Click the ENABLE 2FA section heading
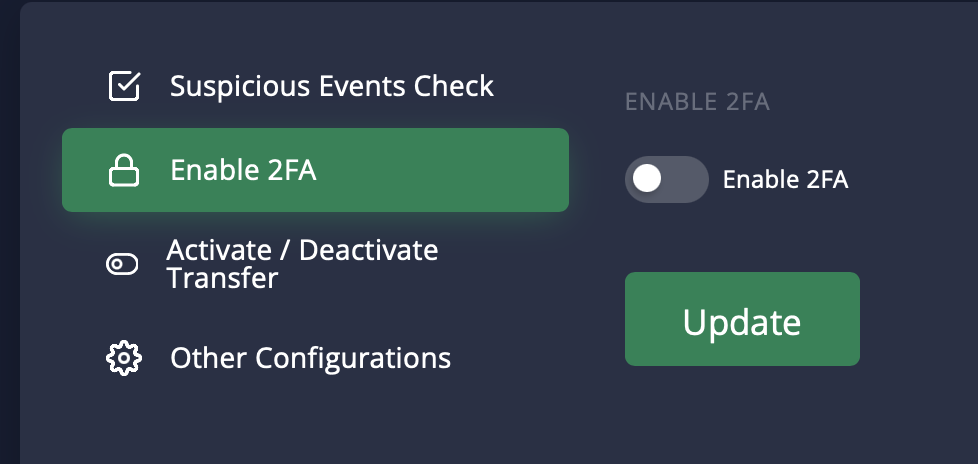This screenshot has height=464, width=978. (697, 102)
